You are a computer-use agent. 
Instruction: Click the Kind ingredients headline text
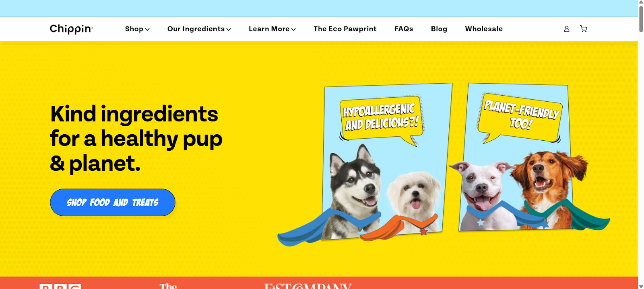(136, 139)
